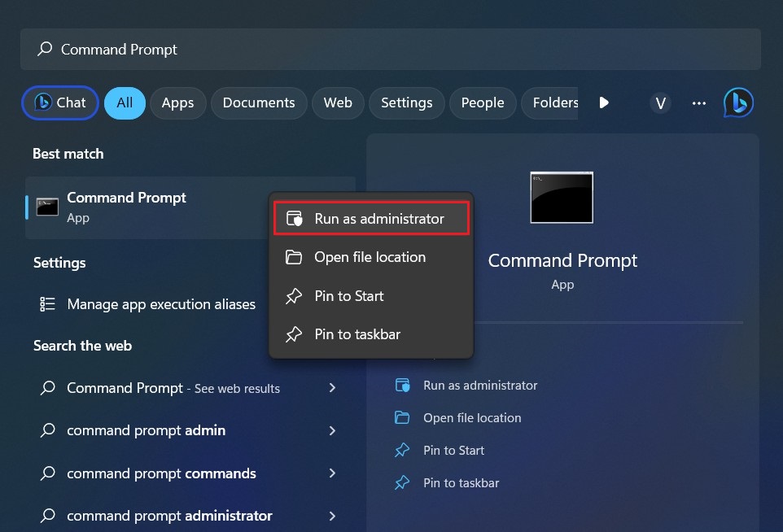Expand the 'command prompt administrator' chevron

tap(333, 516)
